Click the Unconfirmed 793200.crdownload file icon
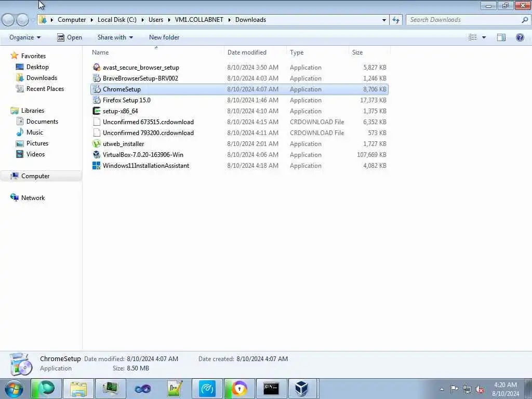This screenshot has height=399, width=532. coord(97,132)
